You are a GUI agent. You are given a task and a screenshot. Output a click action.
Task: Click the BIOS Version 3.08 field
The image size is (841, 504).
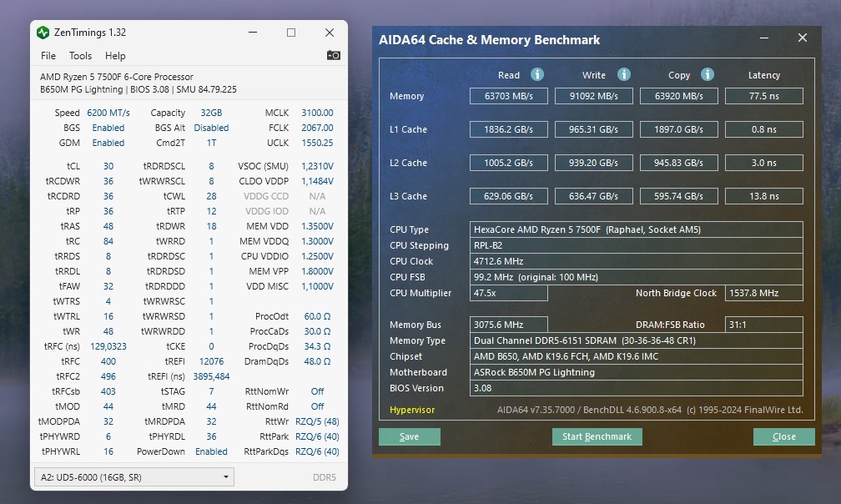coord(636,388)
